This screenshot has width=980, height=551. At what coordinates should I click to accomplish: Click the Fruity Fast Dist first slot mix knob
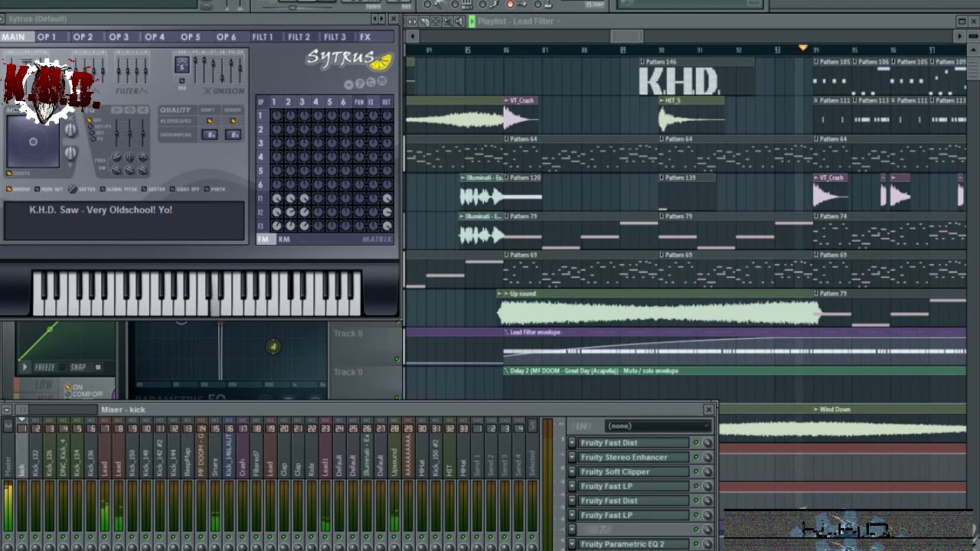(x=707, y=443)
